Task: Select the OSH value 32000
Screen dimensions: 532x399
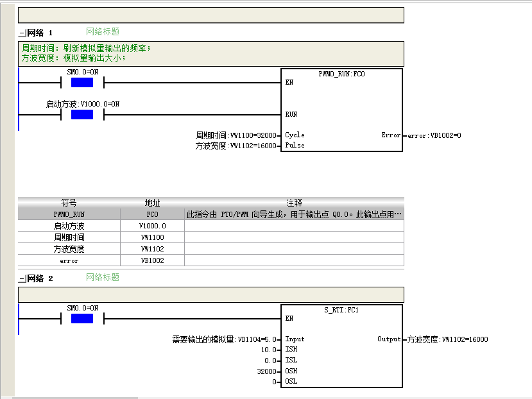Action: 267,371
